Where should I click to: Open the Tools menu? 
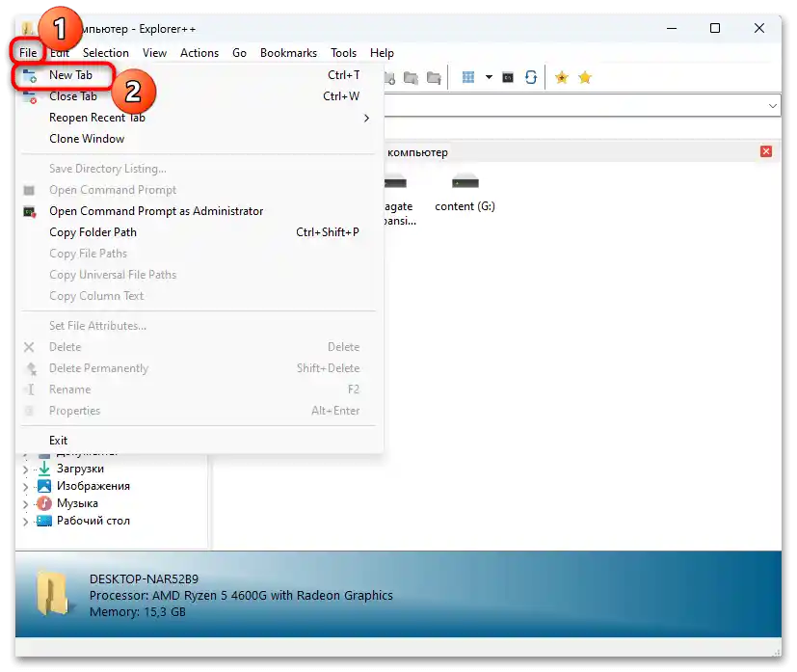343,52
